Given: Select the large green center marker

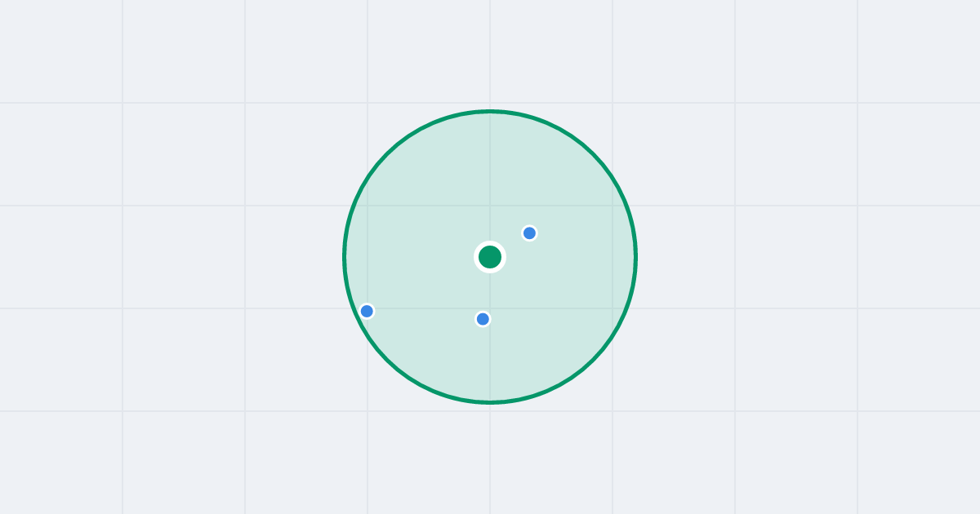Looking at the screenshot, I should [x=490, y=257].
